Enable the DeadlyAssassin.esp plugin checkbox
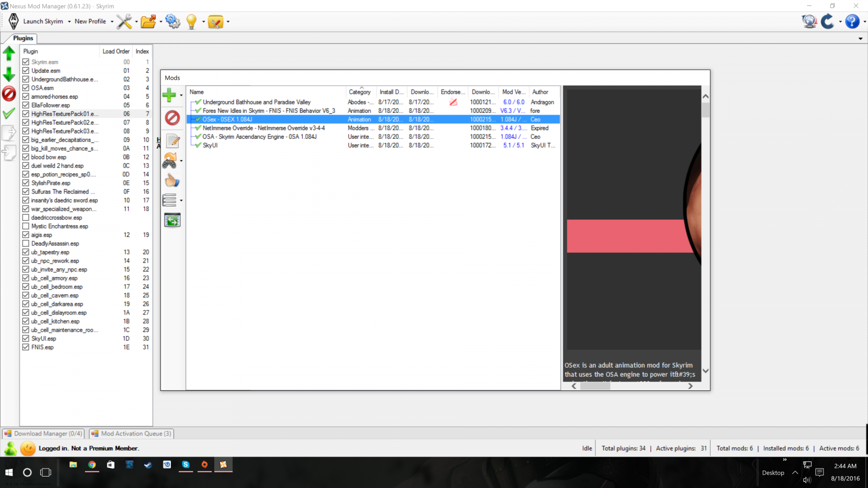Screen dimensions: 868x488 [25, 243]
